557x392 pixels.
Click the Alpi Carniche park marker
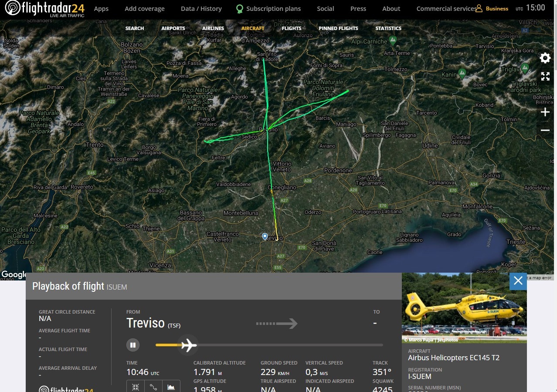pyautogui.click(x=393, y=41)
